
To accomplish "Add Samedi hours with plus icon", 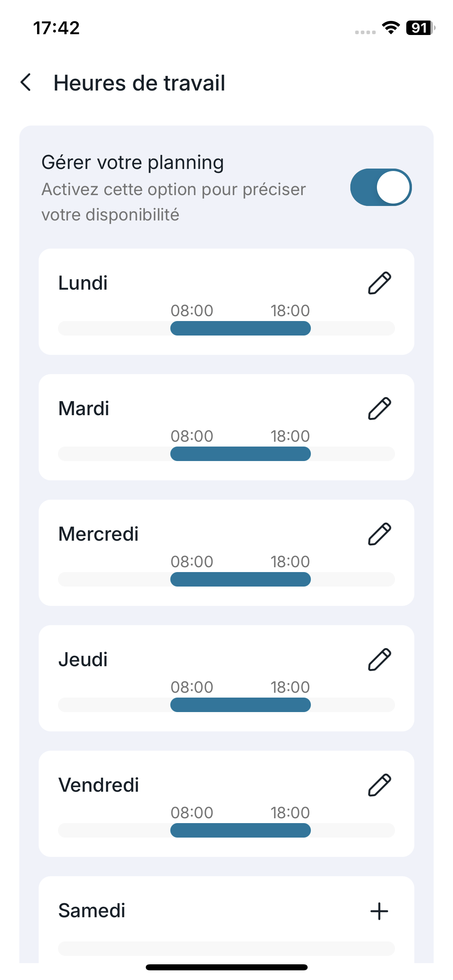I will click(379, 911).
